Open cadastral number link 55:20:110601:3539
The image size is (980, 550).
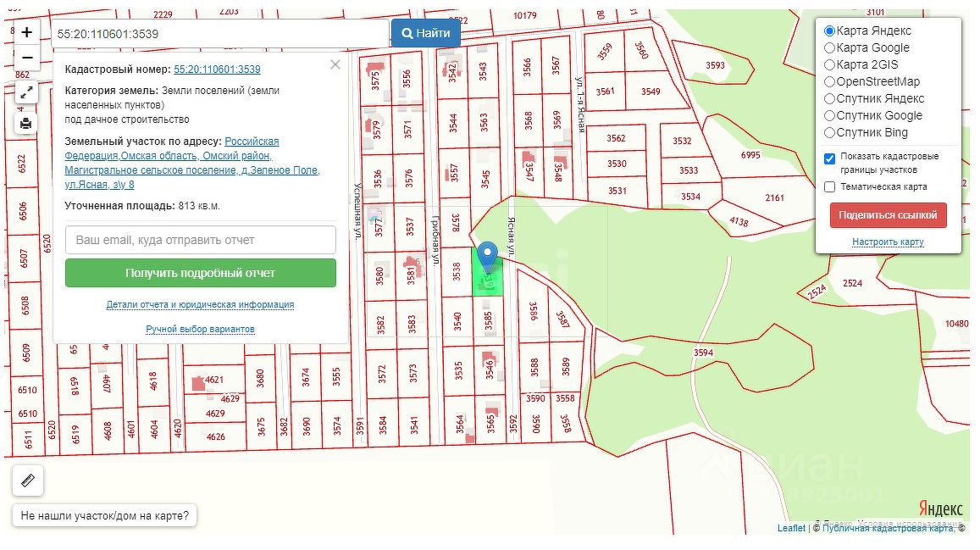click(x=217, y=69)
